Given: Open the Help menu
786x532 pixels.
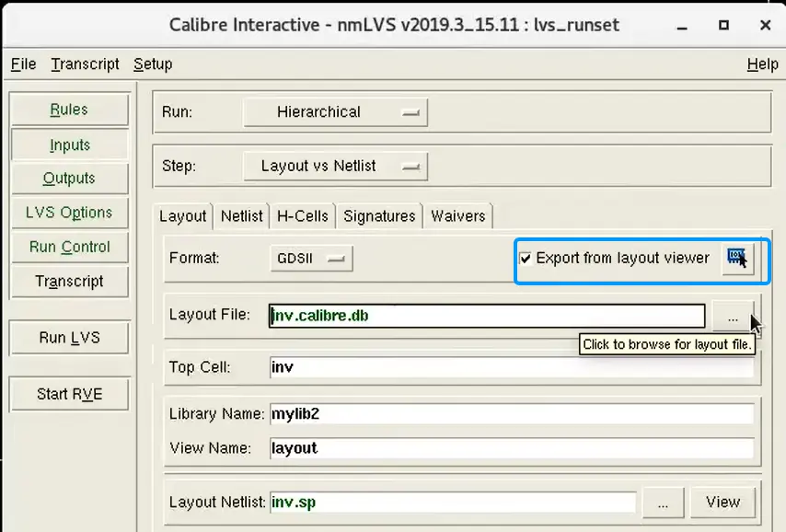Looking at the screenshot, I should (762, 64).
